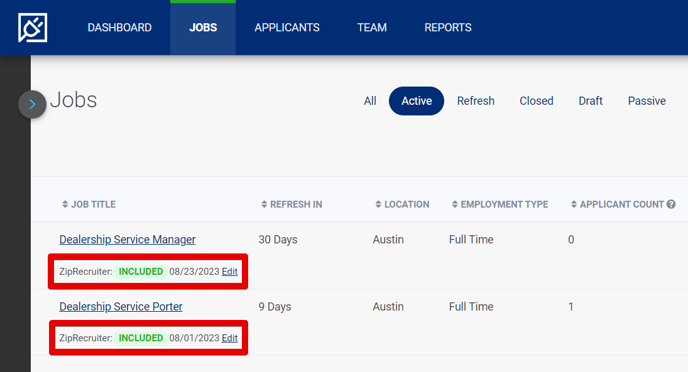Open the Reports navigation item
The image size is (688, 372).
click(x=448, y=28)
